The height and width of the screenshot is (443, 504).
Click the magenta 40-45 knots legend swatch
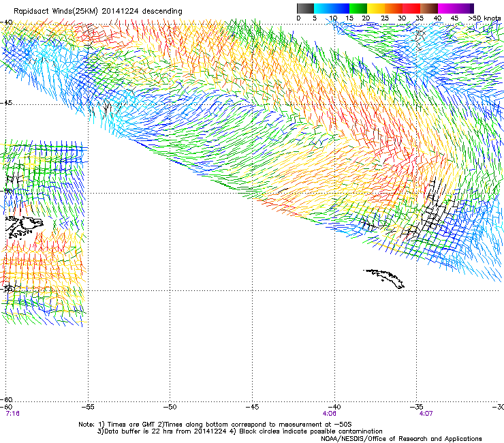click(447, 8)
